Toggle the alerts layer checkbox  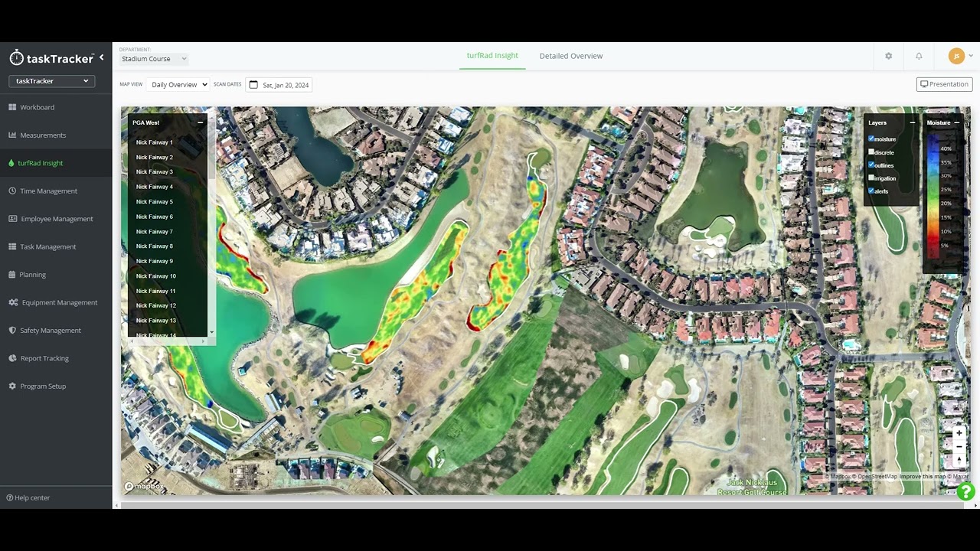[871, 191]
